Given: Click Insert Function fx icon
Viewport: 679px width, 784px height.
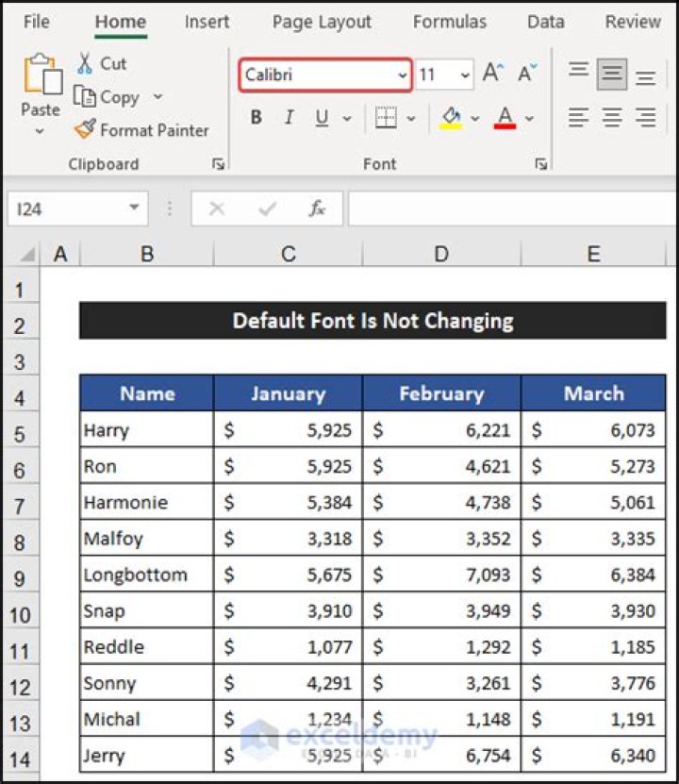Looking at the screenshot, I should pyautogui.click(x=317, y=208).
